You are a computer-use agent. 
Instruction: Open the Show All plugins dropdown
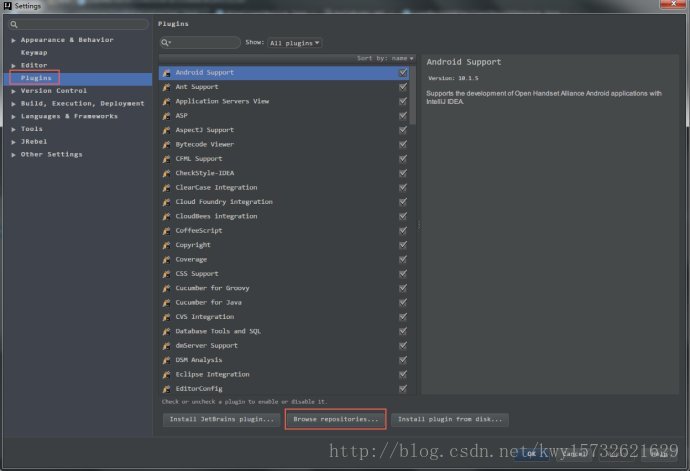(294, 43)
